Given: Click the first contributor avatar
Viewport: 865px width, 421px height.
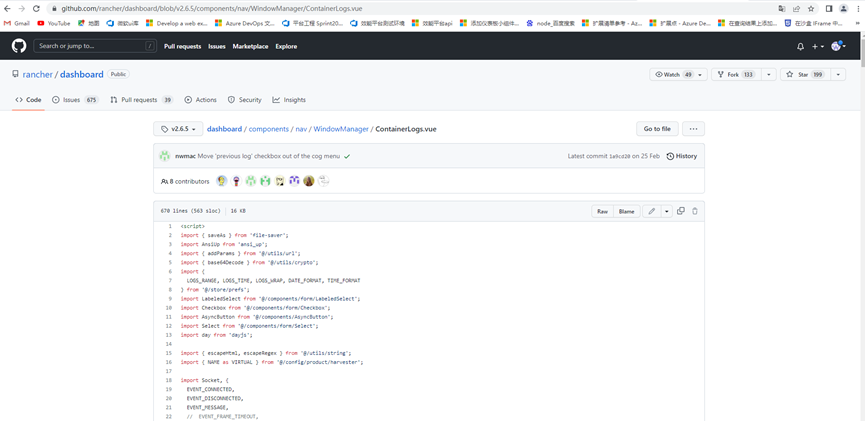Looking at the screenshot, I should click(222, 181).
